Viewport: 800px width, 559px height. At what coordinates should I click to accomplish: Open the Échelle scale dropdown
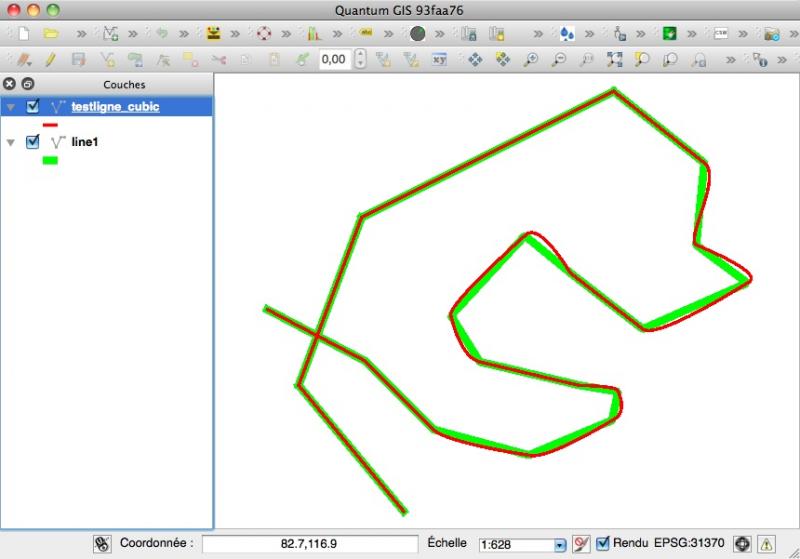coord(560,544)
